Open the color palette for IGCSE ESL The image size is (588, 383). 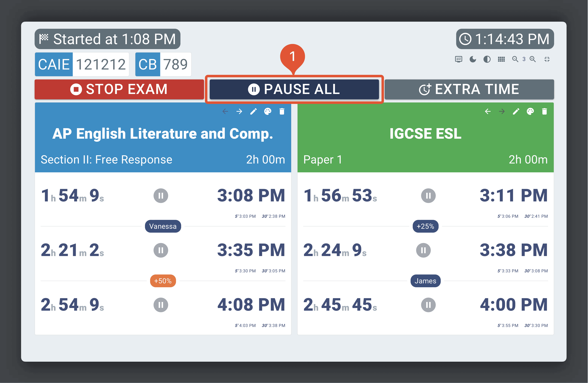coord(530,111)
